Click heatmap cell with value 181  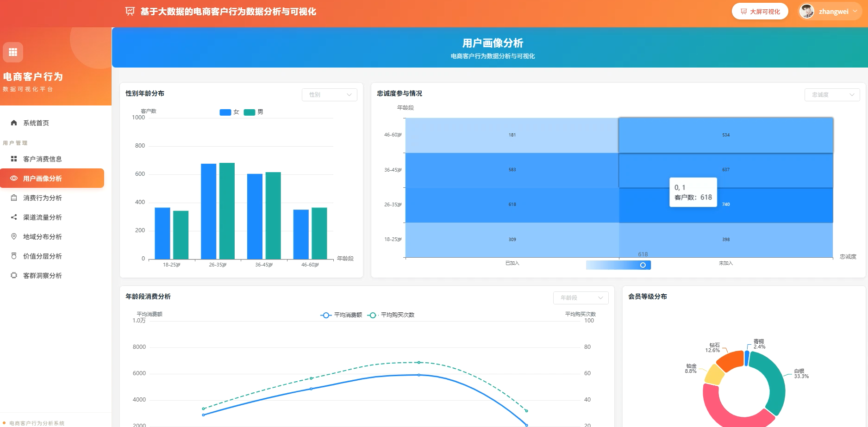tap(512, 135)
